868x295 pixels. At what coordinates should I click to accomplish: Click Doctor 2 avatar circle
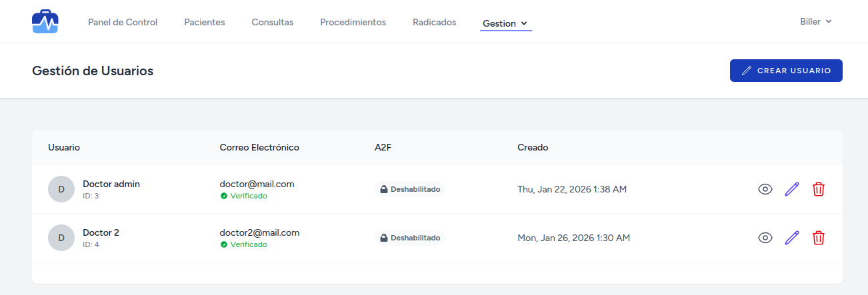pos(61,238)
